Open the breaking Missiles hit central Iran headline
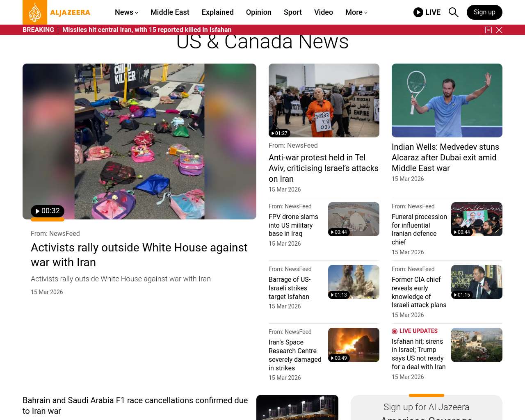The width and height of the screenshot is (525, 420). (147, 30)
